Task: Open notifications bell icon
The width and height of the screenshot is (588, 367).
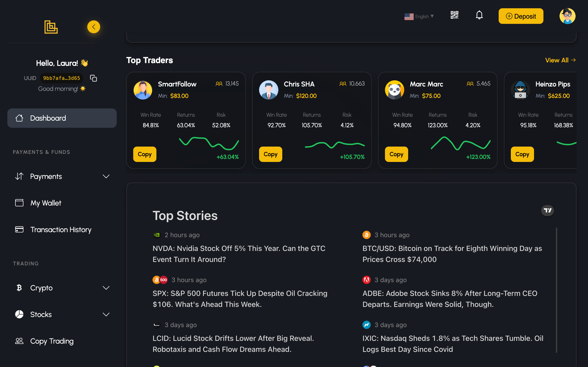Action: pyautogui.click(x=479, y=15)
